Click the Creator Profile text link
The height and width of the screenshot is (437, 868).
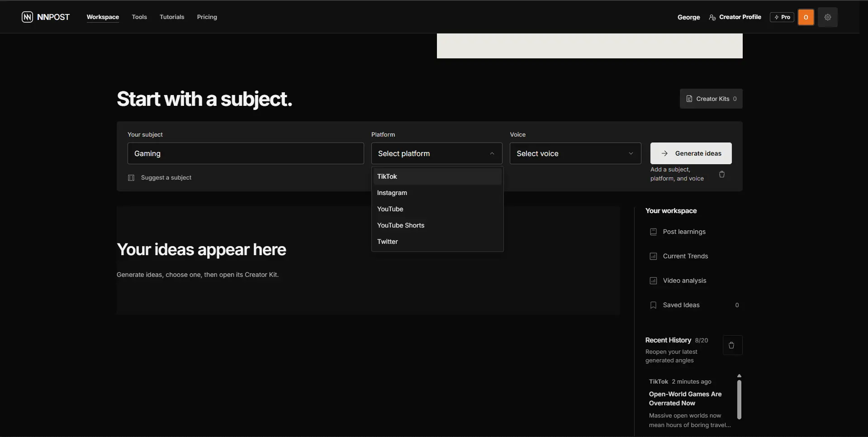tap(740, 17)
